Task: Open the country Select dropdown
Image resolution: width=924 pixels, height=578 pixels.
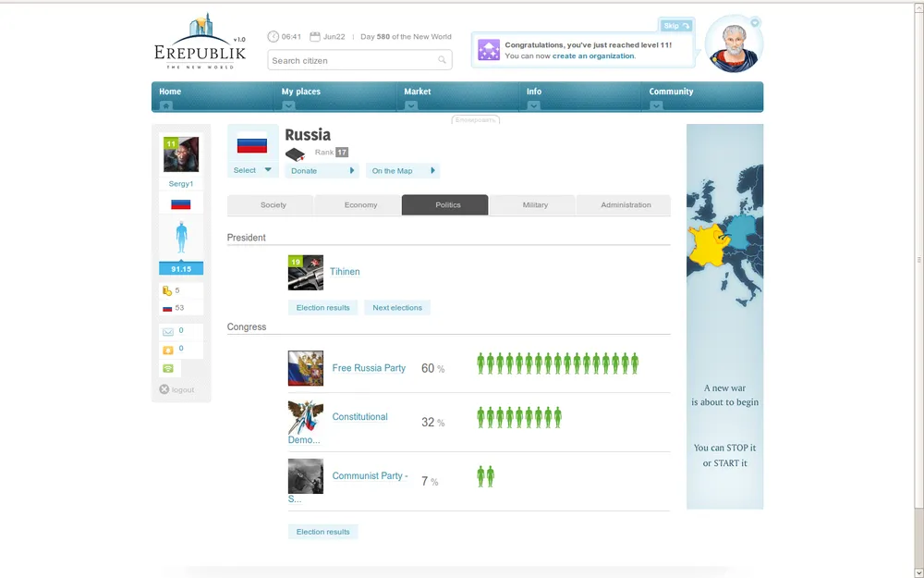Action: pyautogui.click(x=252, y=170)
